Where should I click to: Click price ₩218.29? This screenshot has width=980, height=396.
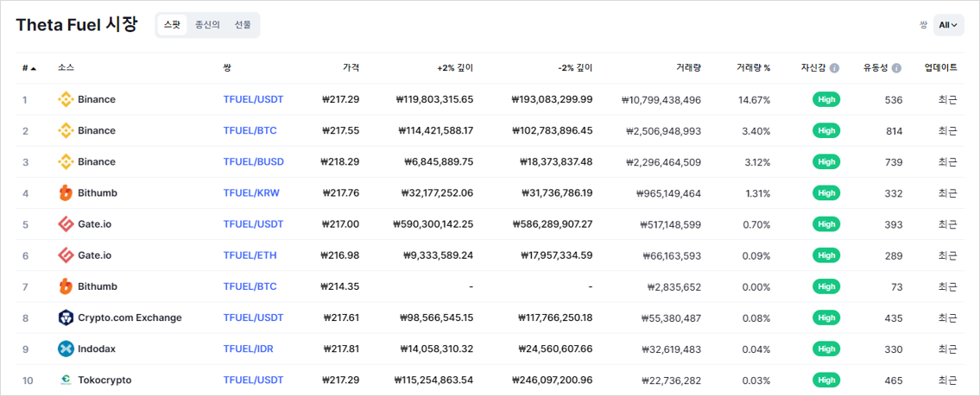[340, 162]
